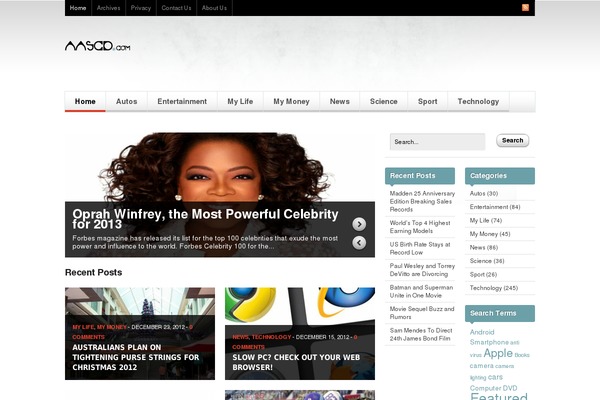The image size is (600, 400).
Task: Switch to the My Money tab
Action: pos(291,101)
